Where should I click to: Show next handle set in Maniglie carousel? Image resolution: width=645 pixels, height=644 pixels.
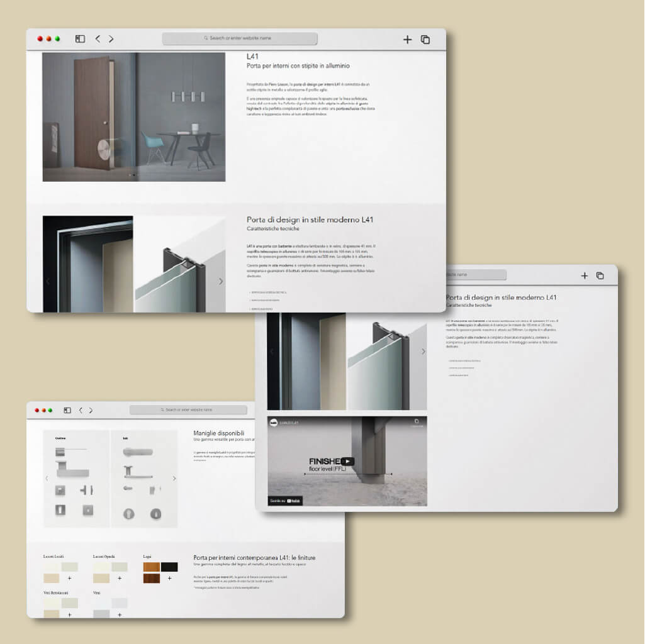click(174, 479)
